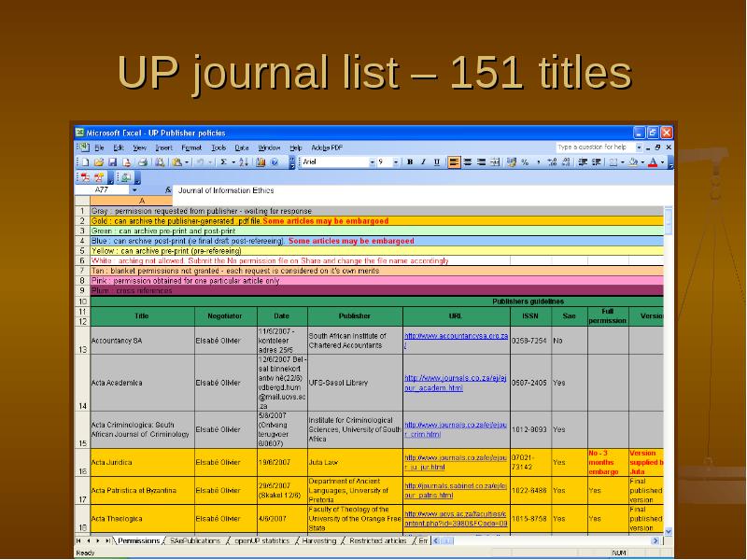Open the Acta Juridica URL link
The width and height of the screenshot is (747, 560).
click(x=456, y=462)
